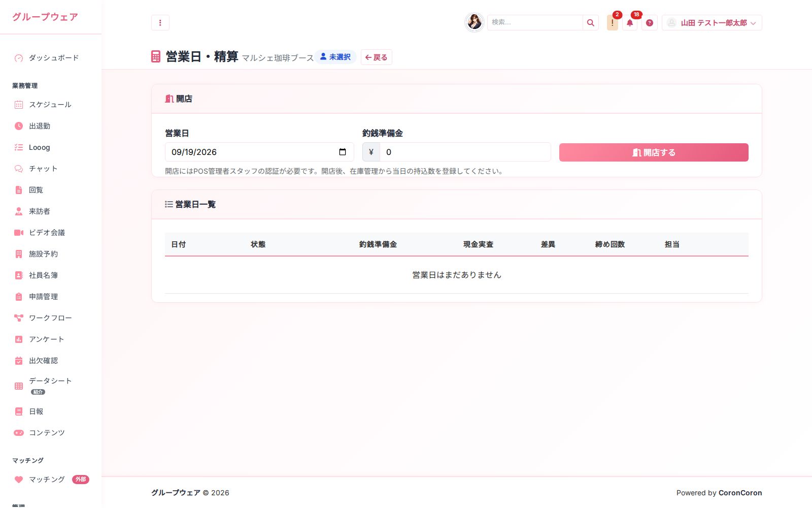Click the help question mark icon
812x508 pixels.
(650, 22)
